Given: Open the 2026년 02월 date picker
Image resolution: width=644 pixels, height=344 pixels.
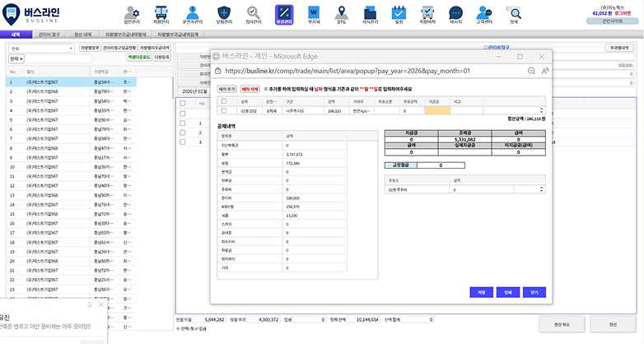Looking at the screenshot, I should point(195,91).
